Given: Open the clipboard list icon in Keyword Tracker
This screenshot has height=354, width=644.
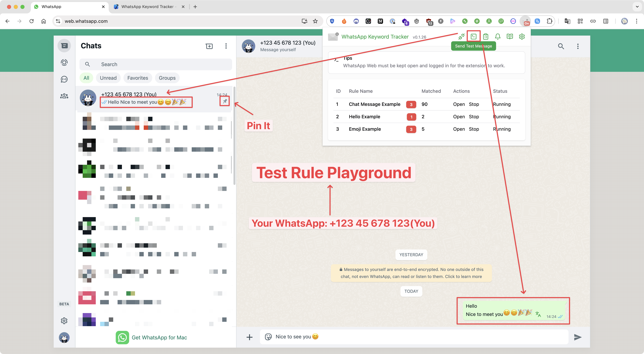Looking at the screenshot, I should (486, 37).
